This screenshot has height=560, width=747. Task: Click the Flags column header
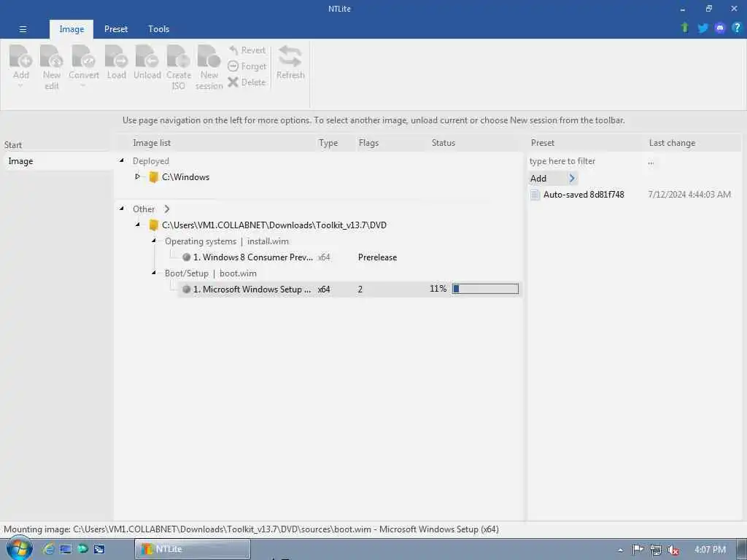tap(368, 143)
